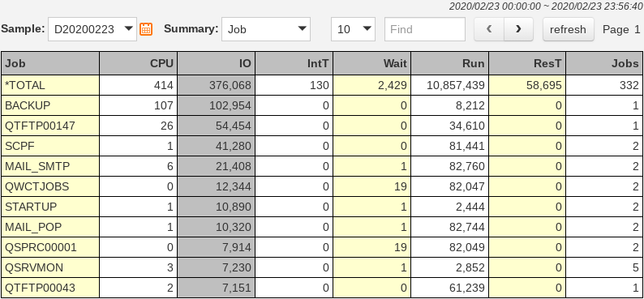Sort by the IO column header
The image size is (644, 299).
click(x=217, y=63)
